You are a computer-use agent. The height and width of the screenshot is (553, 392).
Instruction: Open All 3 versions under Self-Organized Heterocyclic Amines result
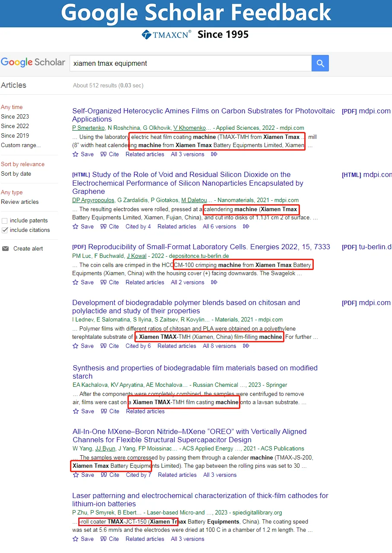188,154
